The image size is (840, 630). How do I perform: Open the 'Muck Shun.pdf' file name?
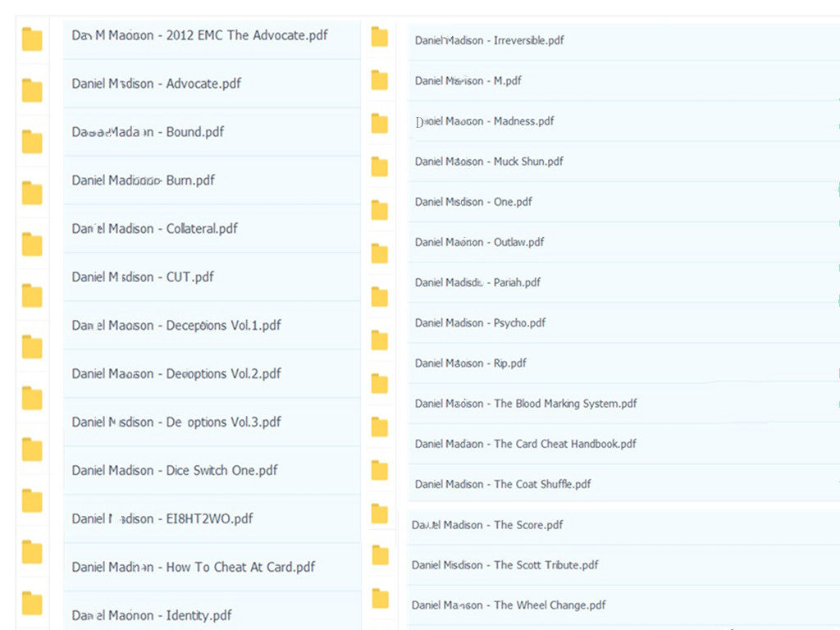(x=489, y=162)
